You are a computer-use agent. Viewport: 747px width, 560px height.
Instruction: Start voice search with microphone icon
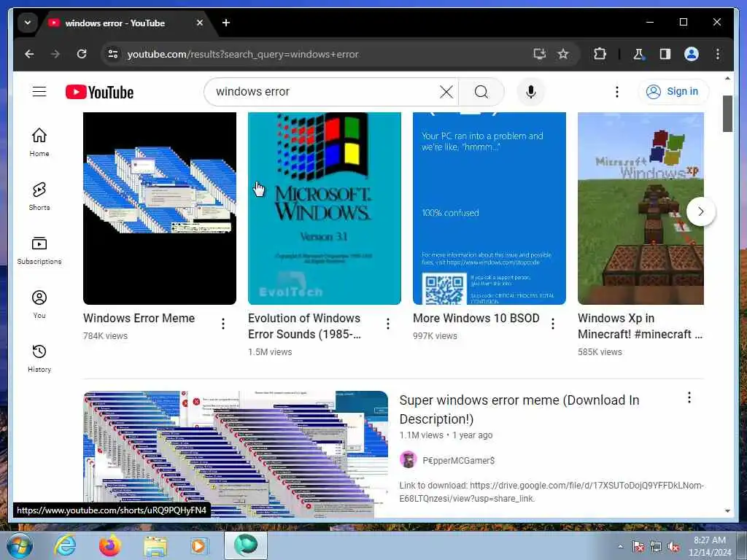click(x=531, y=91)
